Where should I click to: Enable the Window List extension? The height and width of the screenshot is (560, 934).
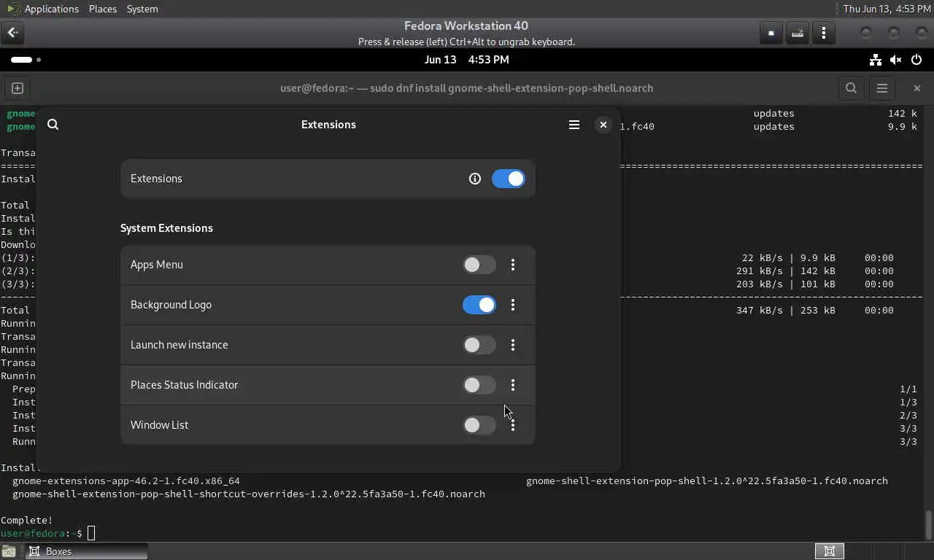(479, 425)
